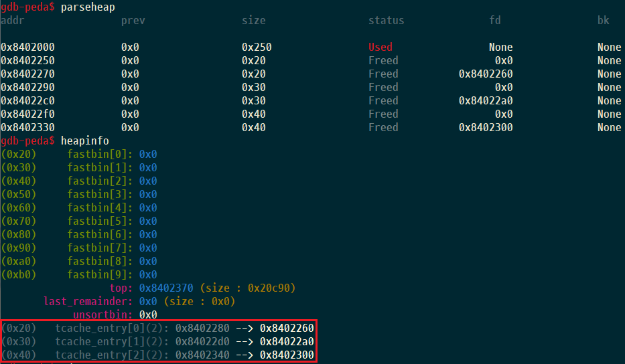Image resolution: width=625 pixels, height=364 pixels.
Task: Click the fastbin[0] label
Action: (100, 155)
